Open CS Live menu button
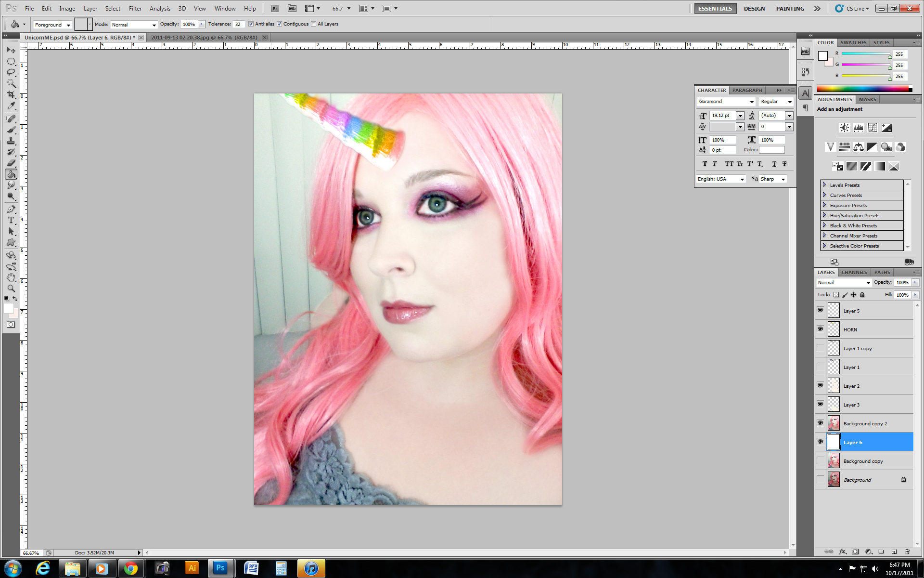Image resolution: width=924 pixels, height=578 pixels. click(853, 9)
